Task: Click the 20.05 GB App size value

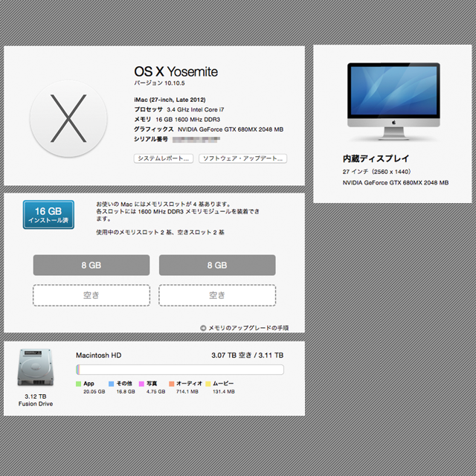Action: [x=94, y=392]
